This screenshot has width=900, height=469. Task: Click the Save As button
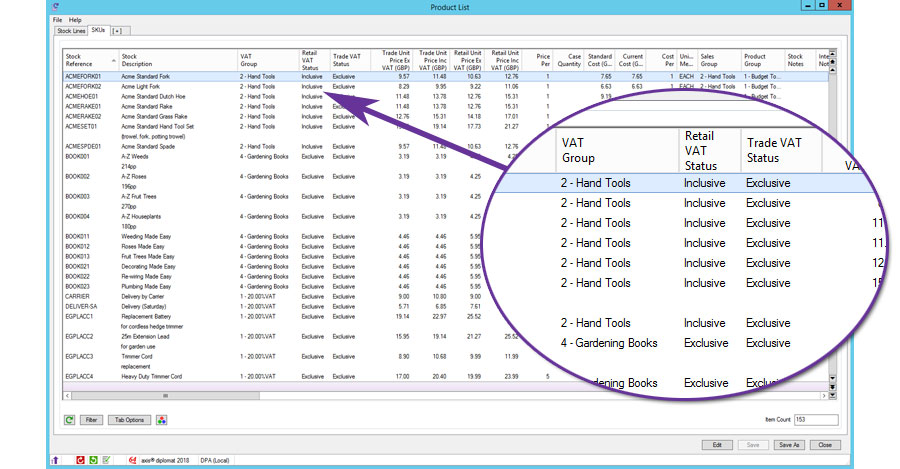click(789, 445)
